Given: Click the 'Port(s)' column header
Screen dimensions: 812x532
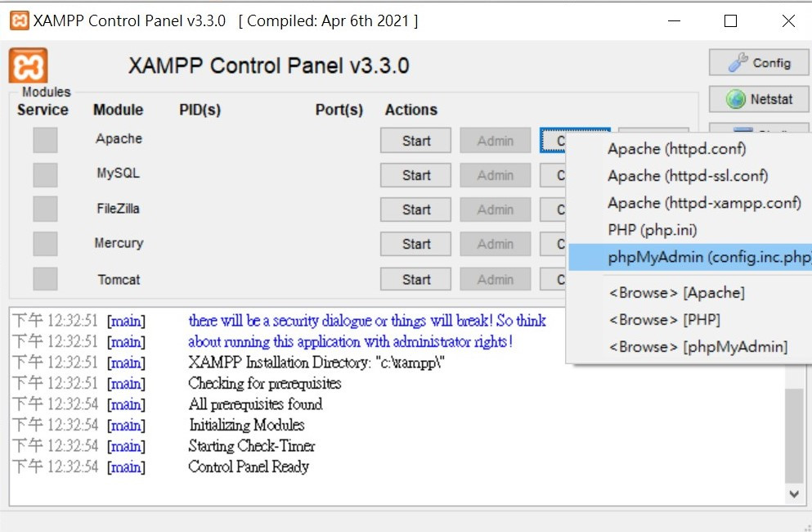Looking at the screenshot, I should (339, 110).
